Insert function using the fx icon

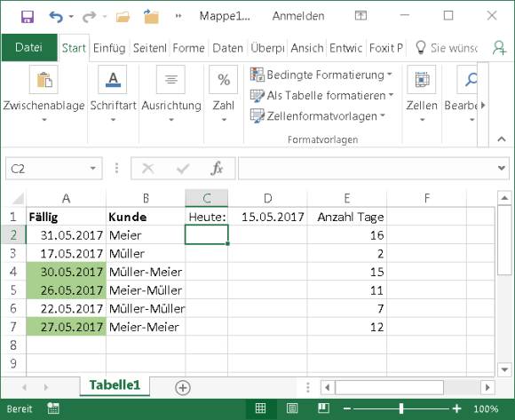click(217, 169)
